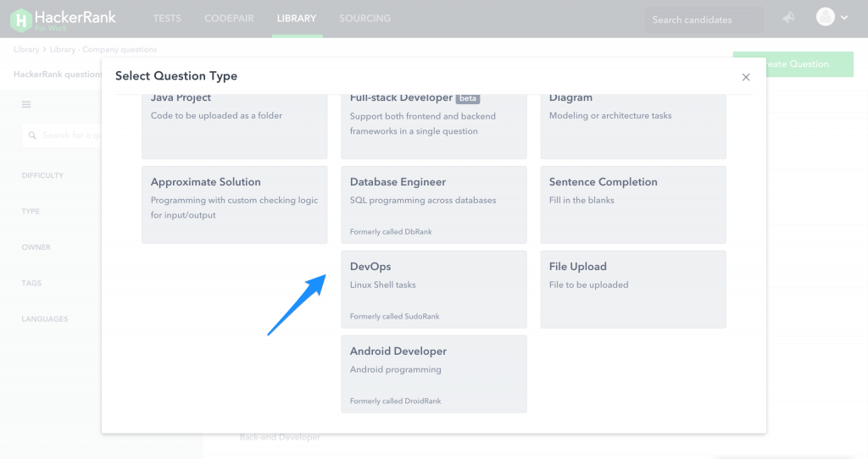Go to the Sourcing tab
868x459 pixels.
coord(364,19)
